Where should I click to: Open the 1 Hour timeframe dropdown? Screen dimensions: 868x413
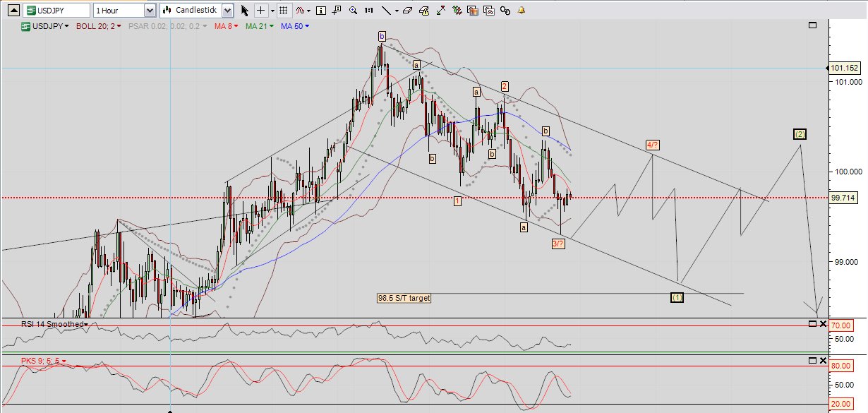coord(150,11)
